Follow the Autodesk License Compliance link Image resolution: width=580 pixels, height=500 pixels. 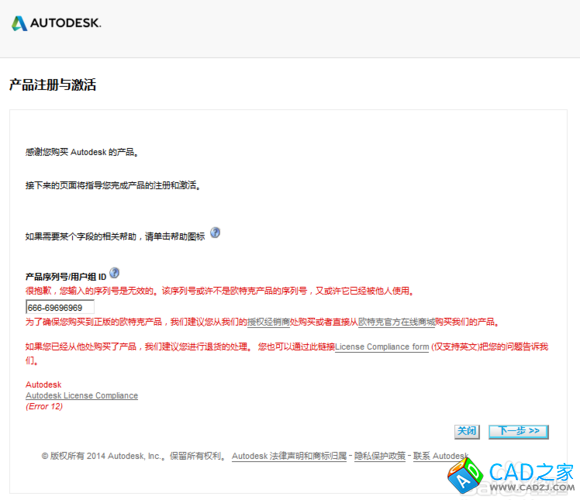(82, 396)
